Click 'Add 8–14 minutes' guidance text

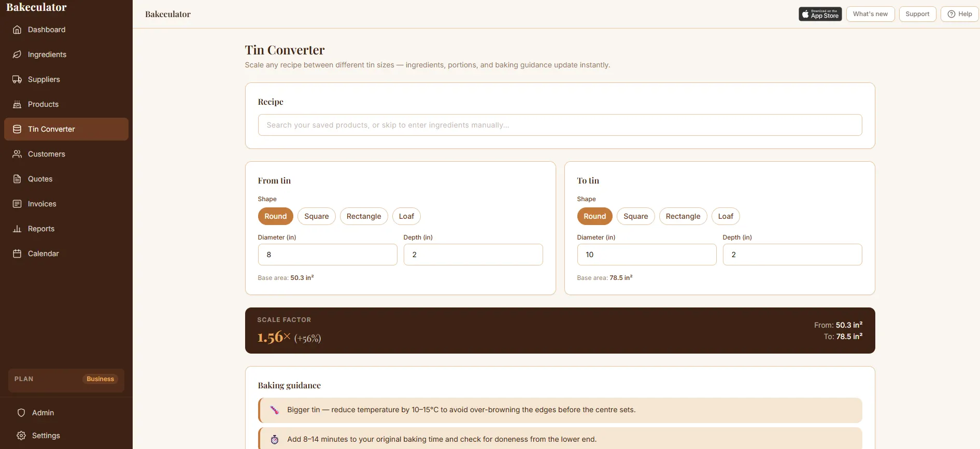442,440
